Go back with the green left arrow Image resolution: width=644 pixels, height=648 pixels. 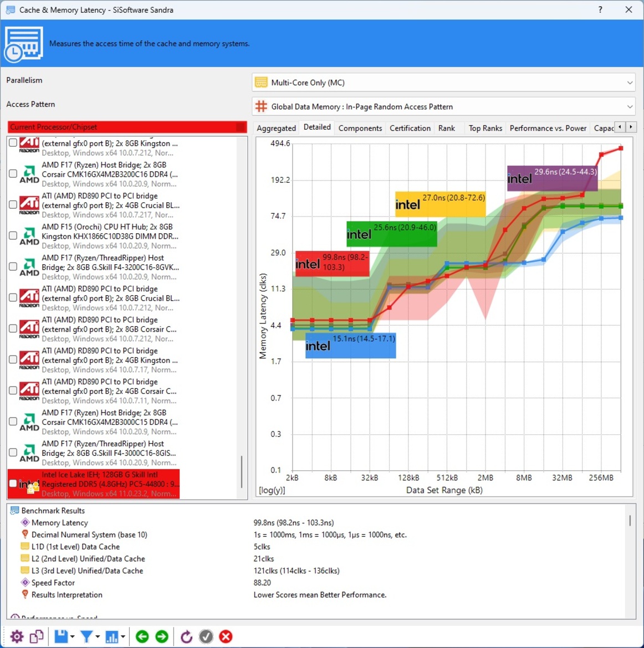(142, 636)
